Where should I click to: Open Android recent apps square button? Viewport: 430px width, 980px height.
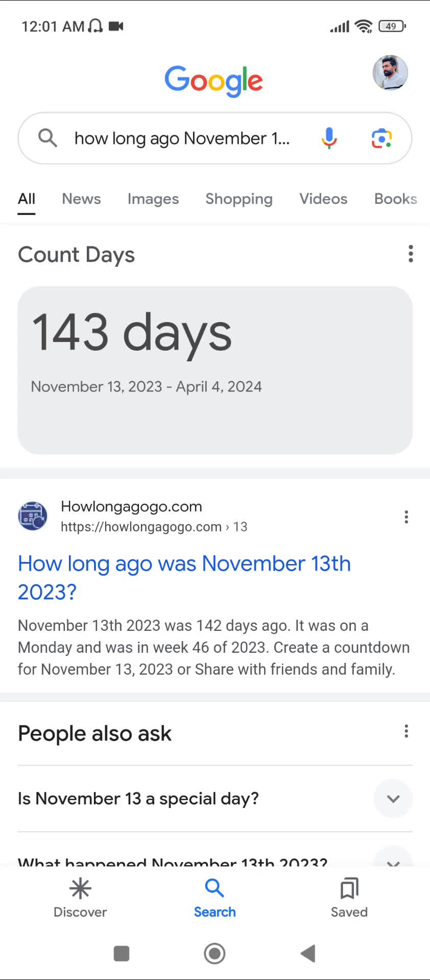point(122,953)
